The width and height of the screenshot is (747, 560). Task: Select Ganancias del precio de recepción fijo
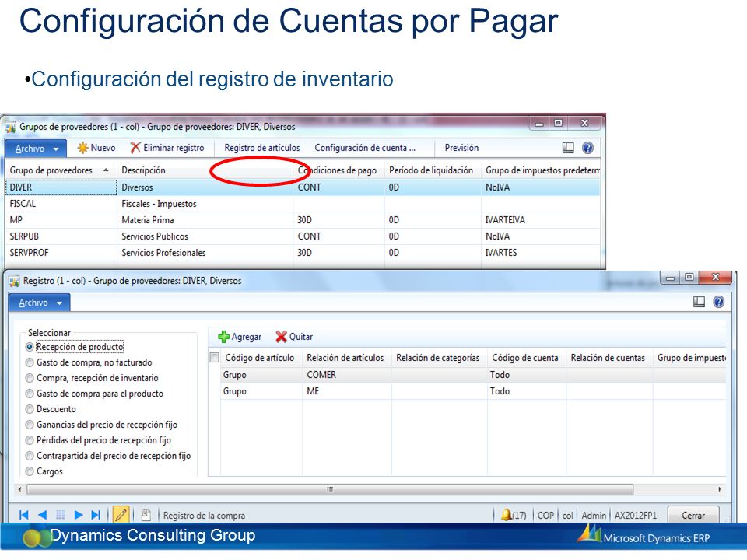30,425
